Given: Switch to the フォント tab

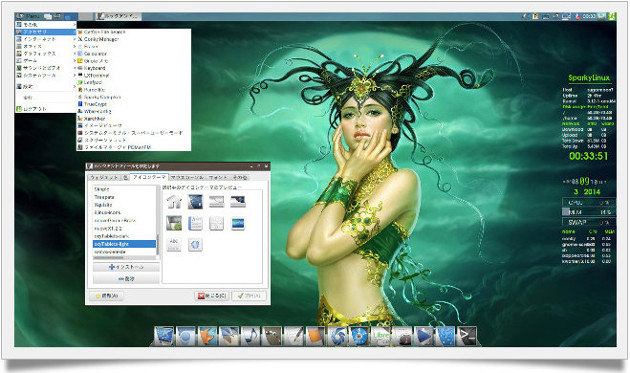Looking at the screenshot, I should click(x=218, y=177).
